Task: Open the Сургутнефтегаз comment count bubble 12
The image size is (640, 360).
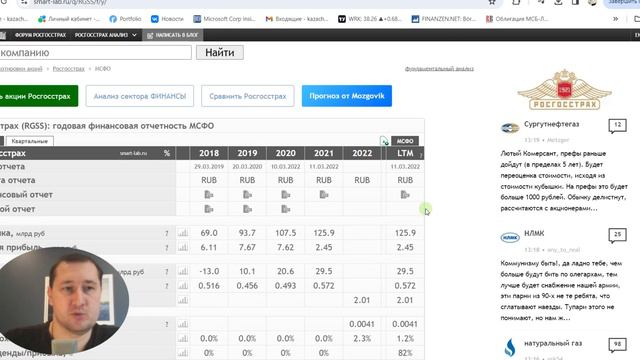Action: click(617, 125)
